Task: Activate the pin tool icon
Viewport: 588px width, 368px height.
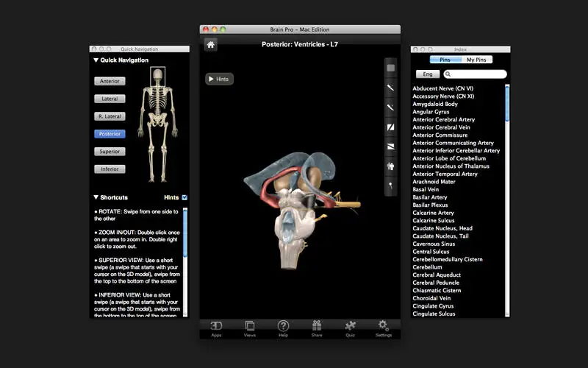Action: 390,185
